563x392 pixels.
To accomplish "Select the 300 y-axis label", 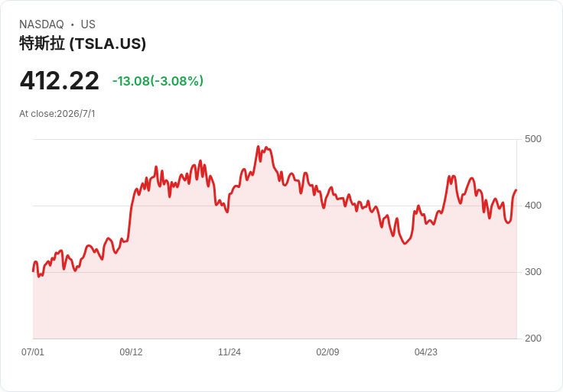I will [533, 272].
